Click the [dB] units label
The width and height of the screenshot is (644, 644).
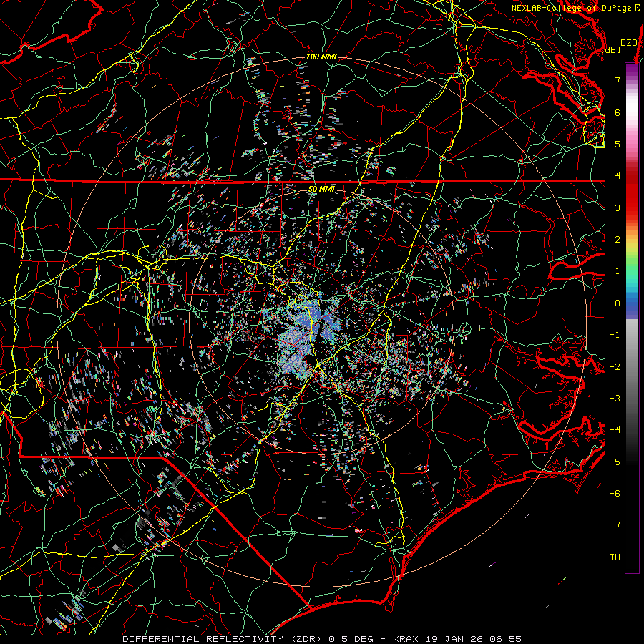coord(611,49)
